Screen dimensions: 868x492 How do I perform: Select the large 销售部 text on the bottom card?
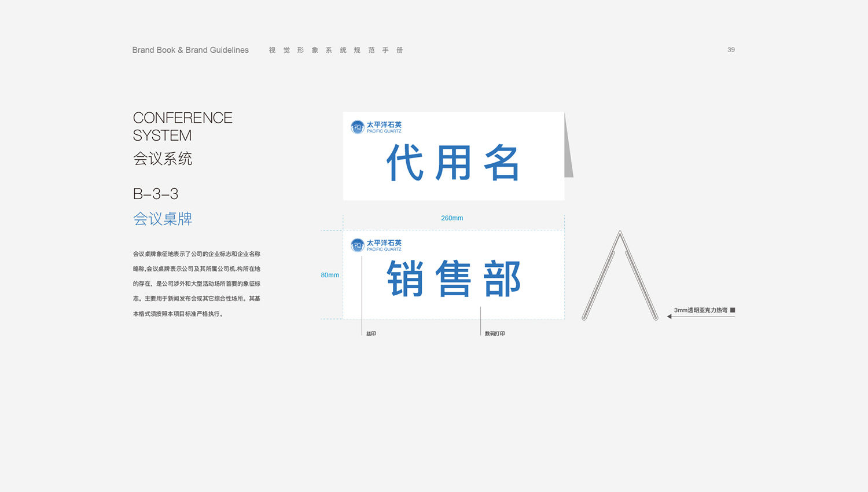click(453, 279)
